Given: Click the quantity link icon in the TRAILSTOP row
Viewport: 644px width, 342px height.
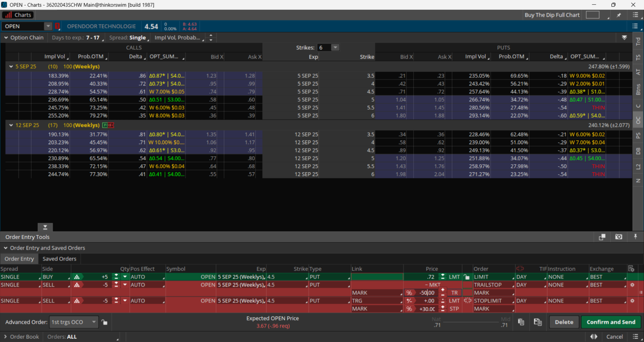Looking at the screenshot, I should pos(77,285).
